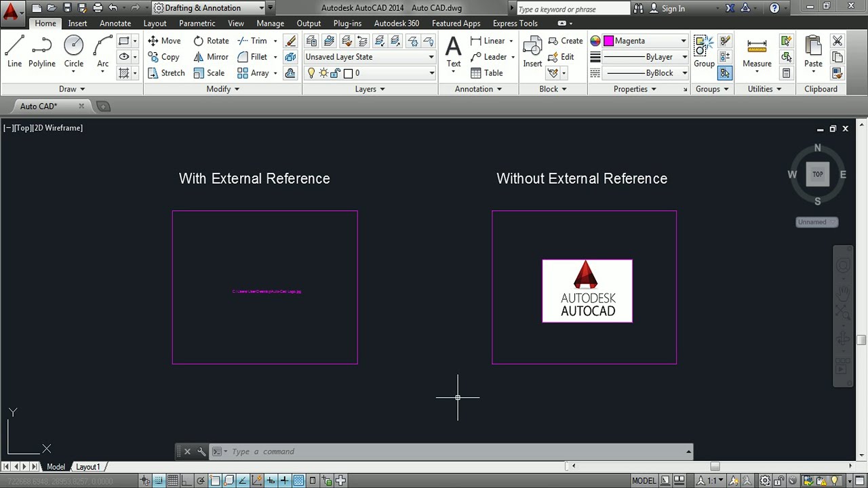Select the Polyline tool
Image resolution: width=868 pixels, height=488 pixels.
[41, 52]
